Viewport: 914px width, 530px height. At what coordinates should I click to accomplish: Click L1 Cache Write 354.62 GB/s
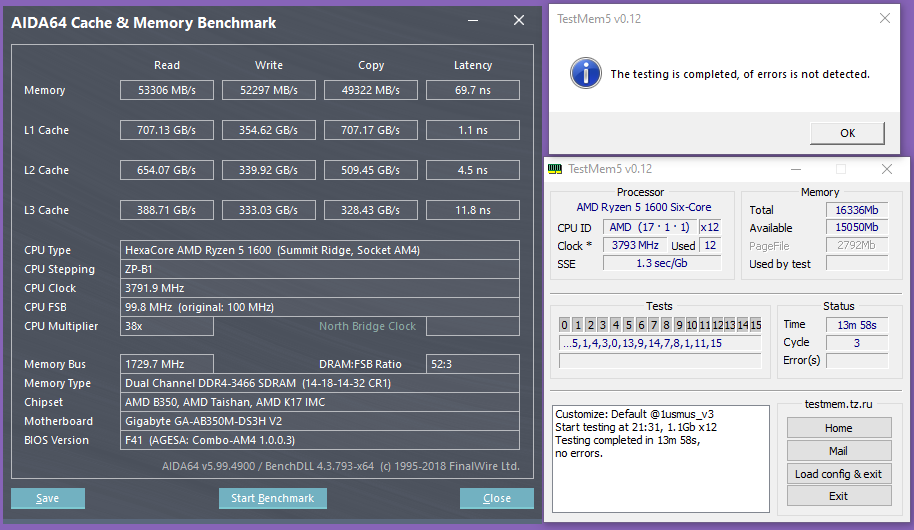click(x=269, y=130)
